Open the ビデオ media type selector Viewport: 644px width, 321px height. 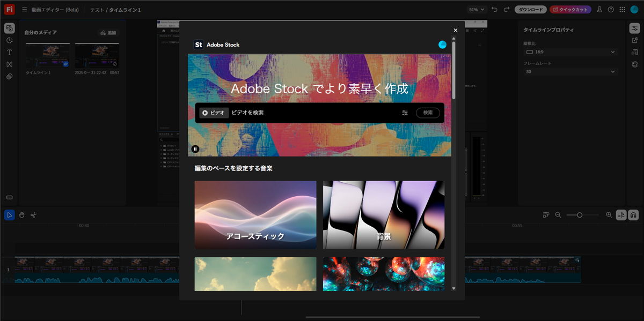click(214, 113)
